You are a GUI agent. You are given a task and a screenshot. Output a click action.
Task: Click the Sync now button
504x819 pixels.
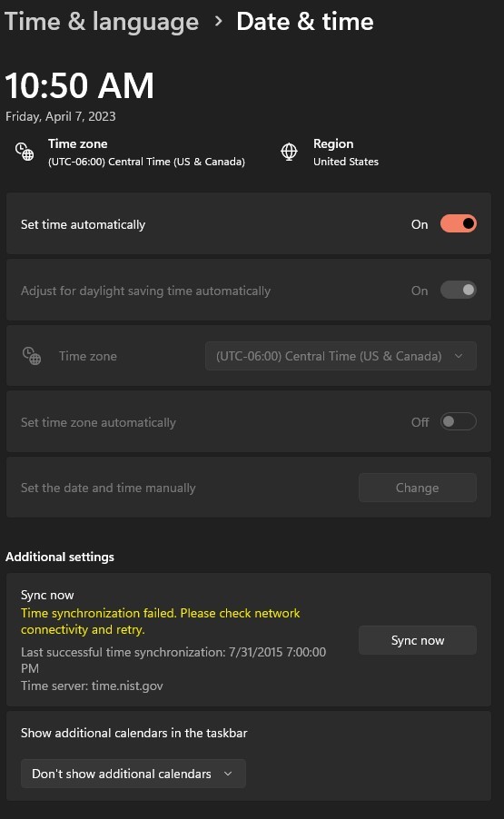coord(418,640)
